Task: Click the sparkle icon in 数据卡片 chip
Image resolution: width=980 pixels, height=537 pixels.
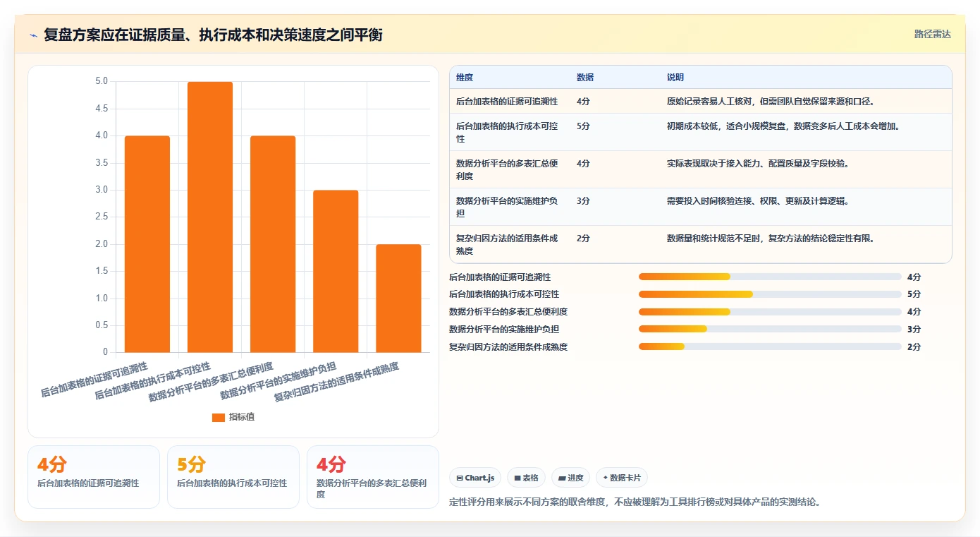Action: click(x=605, y=478)
